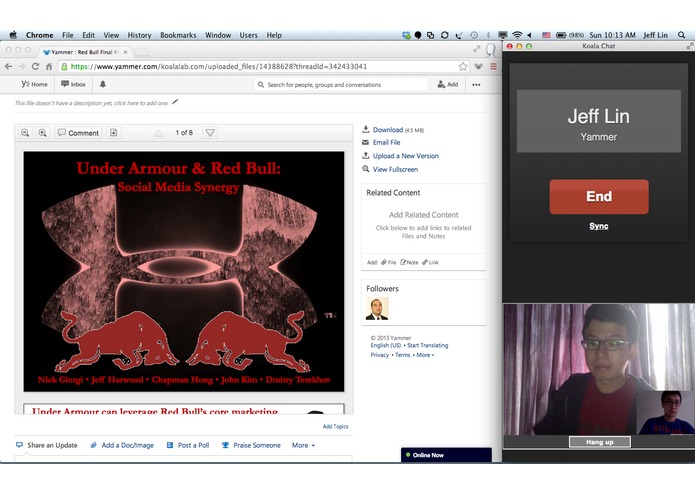The image size is (695, 494).
Task: Open the History menu
Action: coord(139,35)
